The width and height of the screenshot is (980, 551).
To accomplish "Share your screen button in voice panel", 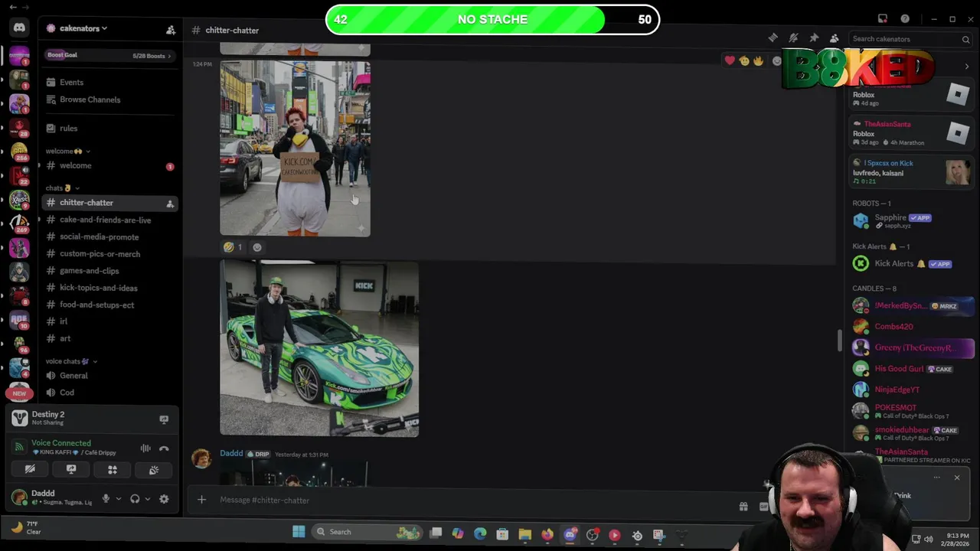I will [71, 470].
